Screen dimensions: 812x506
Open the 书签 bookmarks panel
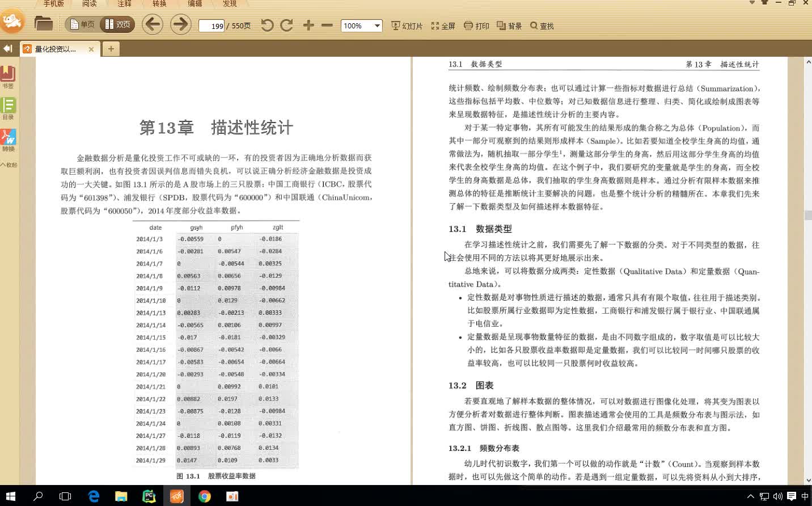(8, 77)
